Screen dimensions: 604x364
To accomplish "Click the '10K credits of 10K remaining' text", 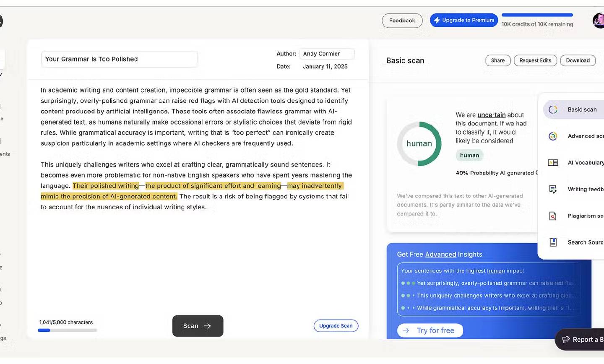I will [x=537, y=24].
